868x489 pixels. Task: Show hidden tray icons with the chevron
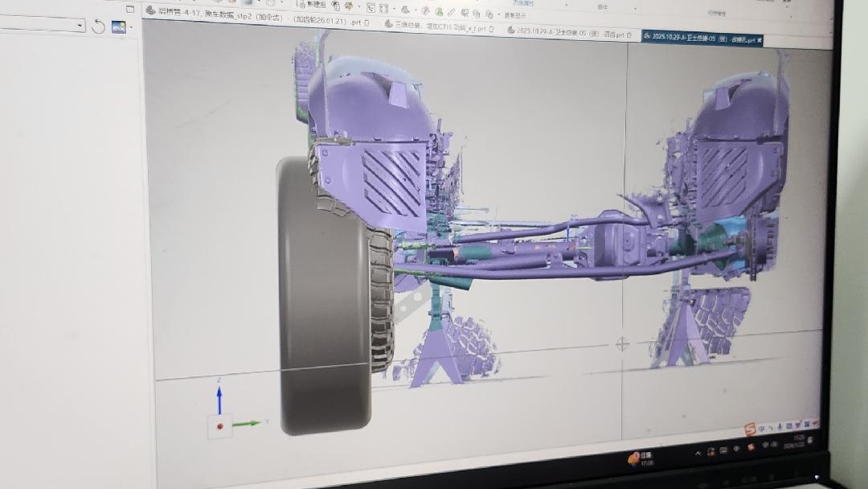pyautogui.click(x=698, y=453)
